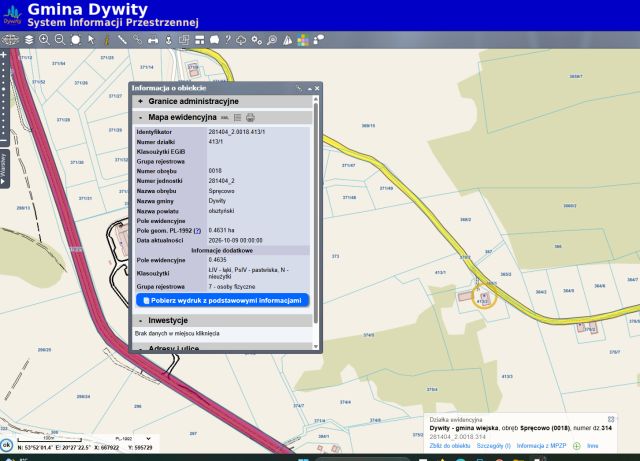
Task: Click the street-view figure icon
Action: pyautogui.click(x=168, y=40)
